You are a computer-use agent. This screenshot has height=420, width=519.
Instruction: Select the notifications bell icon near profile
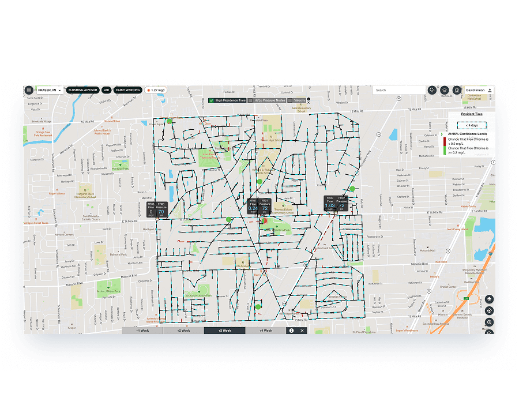point(445,90)
